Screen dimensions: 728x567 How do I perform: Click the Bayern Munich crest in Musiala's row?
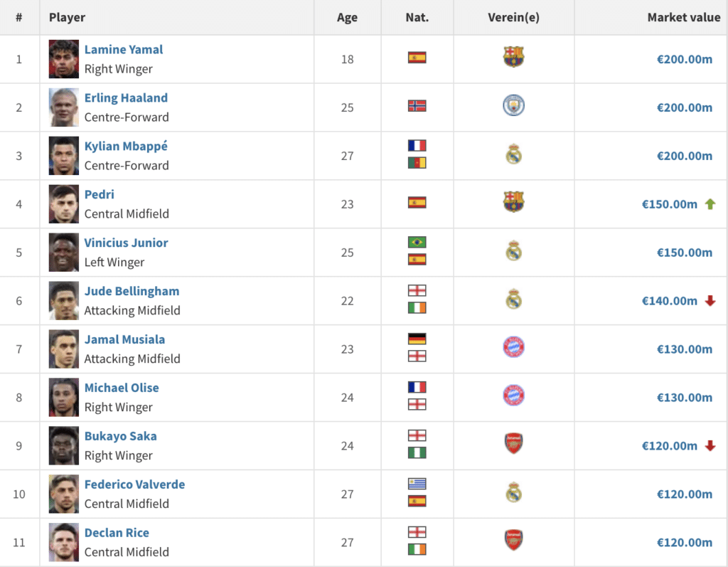pyautogui.click(x=513, y=348)
